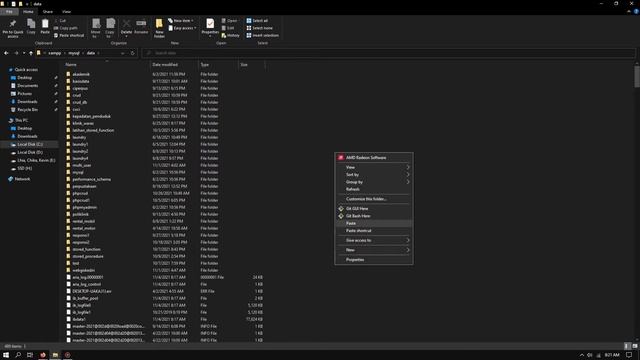Choose Git Bash Here
Image resolution: width=640 pixels, height=360 pixels.
pos(373,216)
